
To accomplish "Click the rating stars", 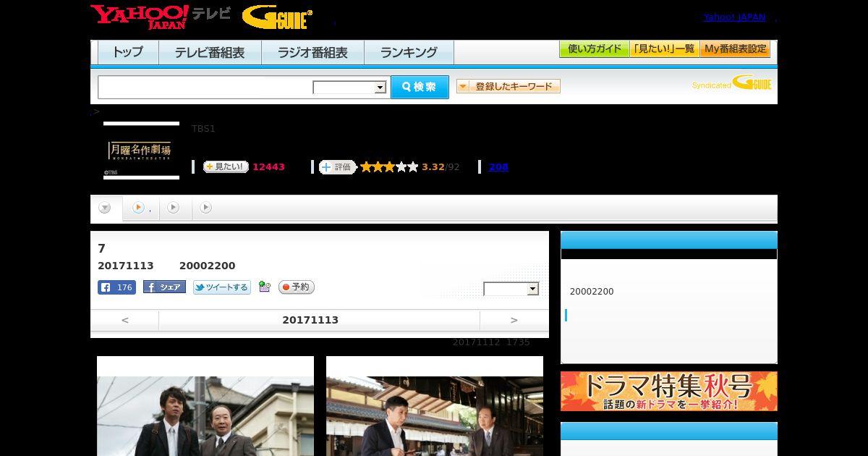I will tap(389, 167).
